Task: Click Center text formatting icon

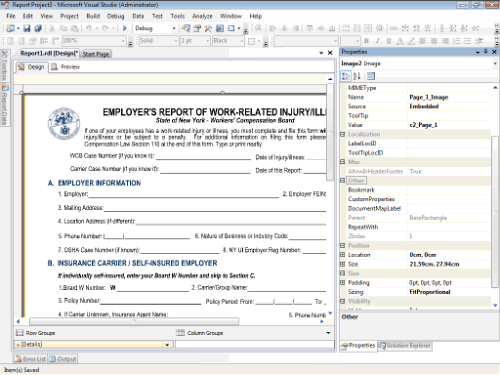Action: coord(434,41)
